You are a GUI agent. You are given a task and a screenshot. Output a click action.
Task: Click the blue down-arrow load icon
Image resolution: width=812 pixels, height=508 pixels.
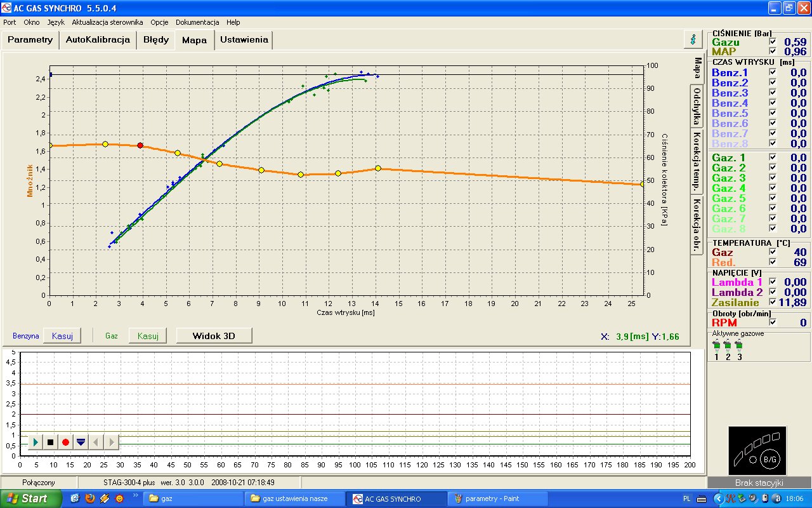pyautogui.click(x=81, y=442)
